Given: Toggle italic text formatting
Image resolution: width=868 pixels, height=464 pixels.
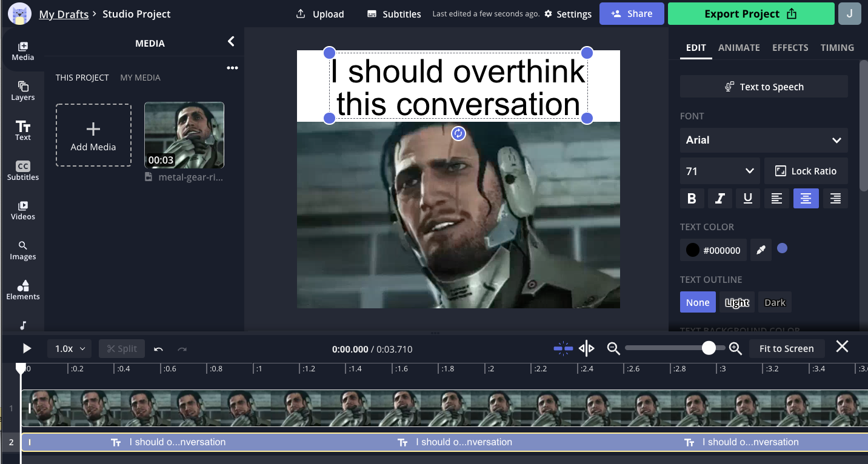Looking at the screenshot, I should tap(719, 199).
